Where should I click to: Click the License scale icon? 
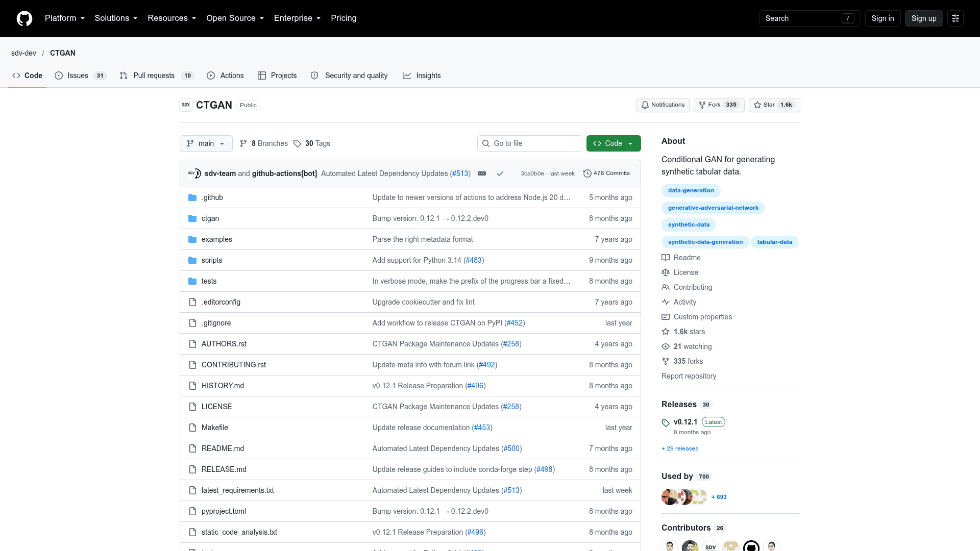click(666, 272)
